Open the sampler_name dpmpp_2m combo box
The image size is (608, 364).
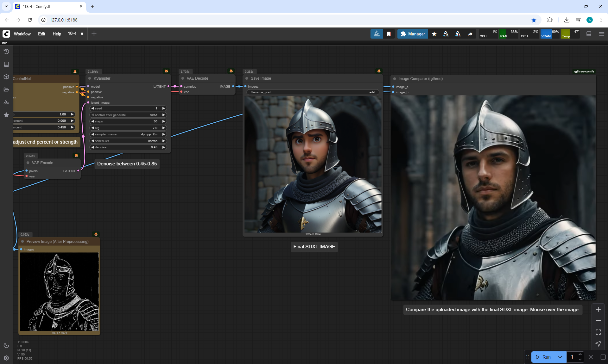click(128, 134)
